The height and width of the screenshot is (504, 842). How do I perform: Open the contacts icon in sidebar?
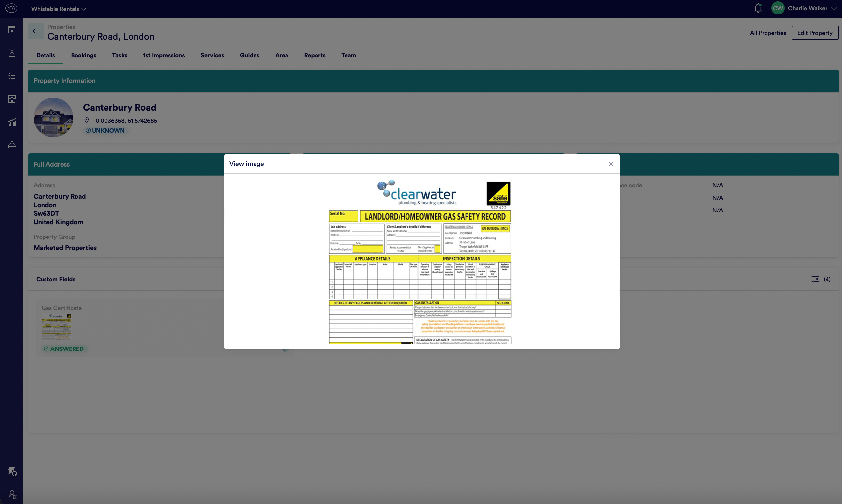pos(12,53)
